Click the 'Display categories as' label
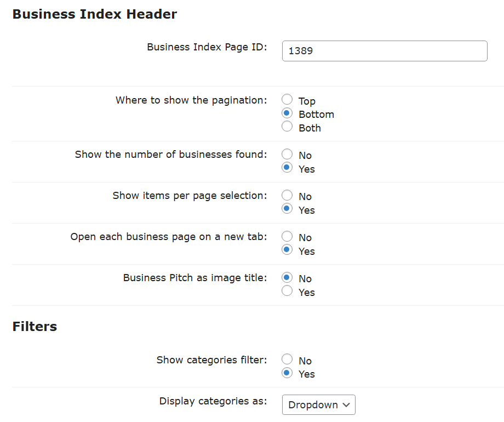The width and height of the screenshot is (504, 422). 213,401
